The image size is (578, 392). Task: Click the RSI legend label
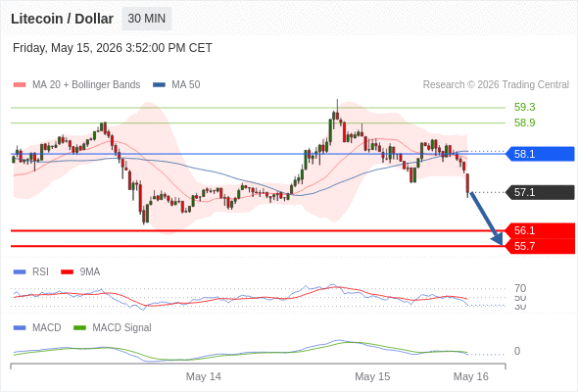[40, 272]
